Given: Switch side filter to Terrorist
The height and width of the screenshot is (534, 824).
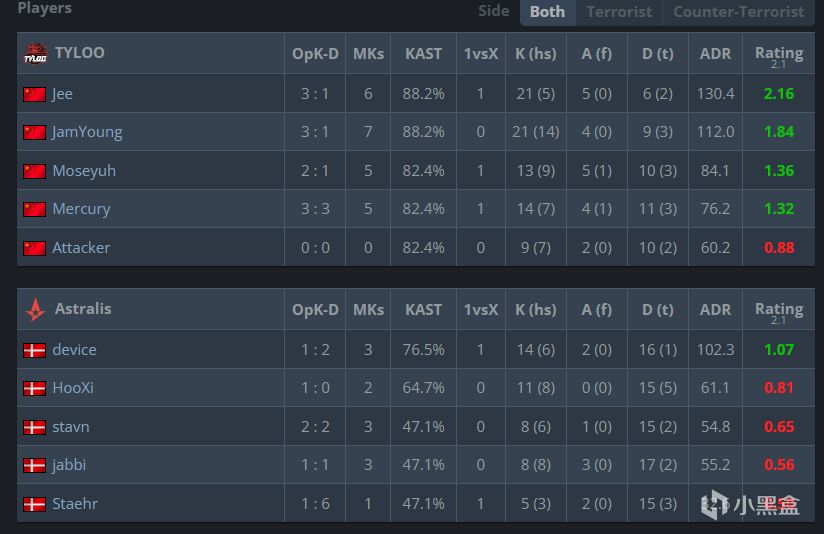Looking at the screenshot, I should click(x=619, y=12).
